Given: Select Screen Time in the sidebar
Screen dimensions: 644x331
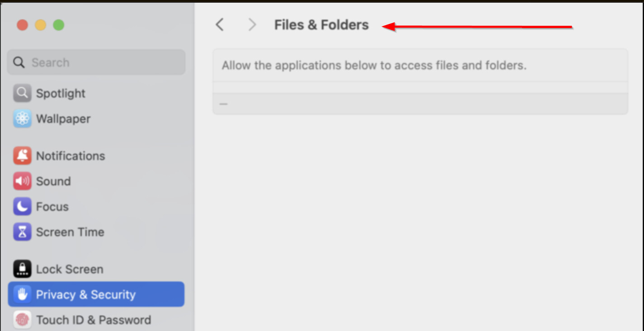Looking at the screenshot, I should click(x=70, y=232).
